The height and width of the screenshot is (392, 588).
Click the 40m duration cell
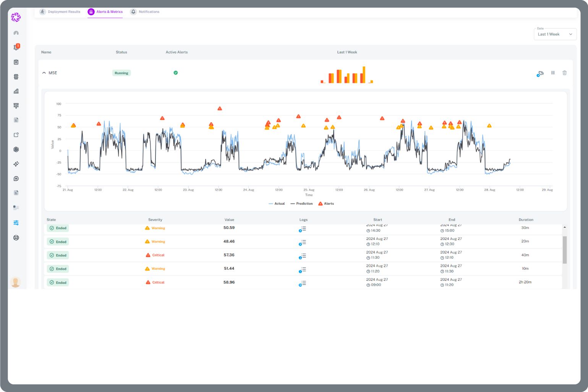tap(525, 255)
